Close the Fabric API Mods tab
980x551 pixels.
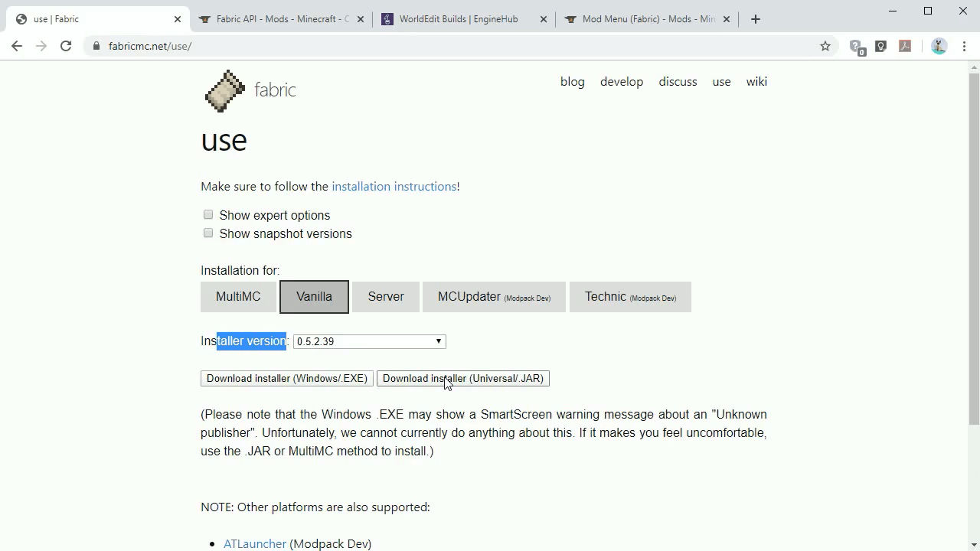[x=361, y=19]
